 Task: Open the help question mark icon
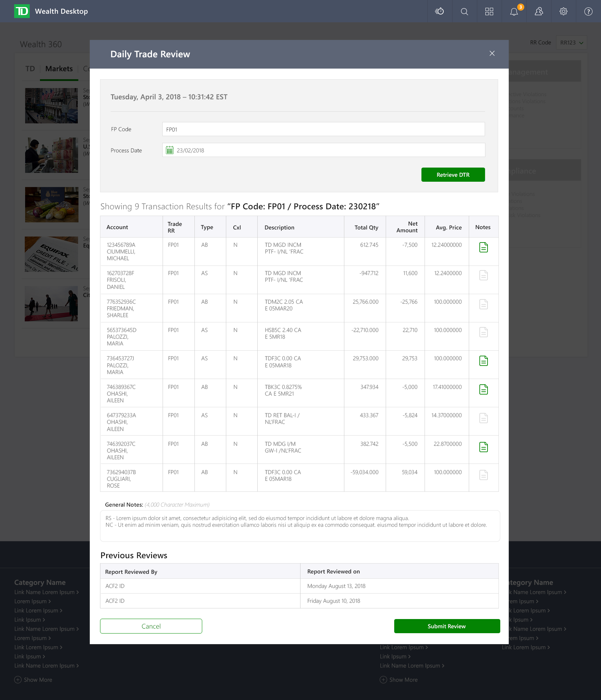pyautogui.click(x=588, y=11)
